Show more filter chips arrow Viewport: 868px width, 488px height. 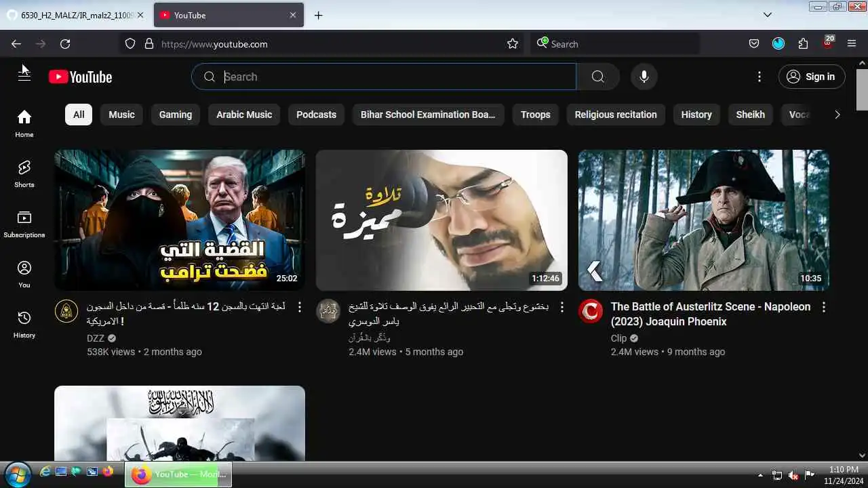pyautogui.click(x=837, y=115)
